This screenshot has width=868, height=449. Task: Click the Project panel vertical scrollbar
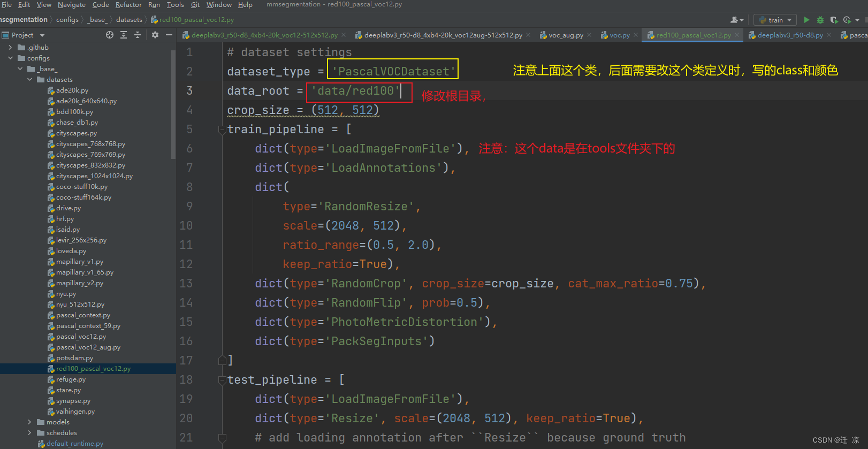coord(173,104)
